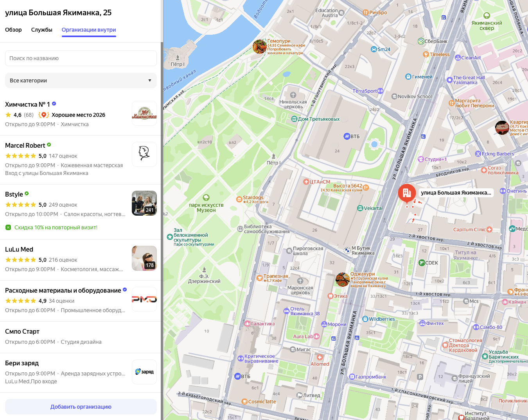The width and height of the screenshot is (528, 420).
Task: Select the Wildberries map marker icon
Action: (x=365, y=319)
